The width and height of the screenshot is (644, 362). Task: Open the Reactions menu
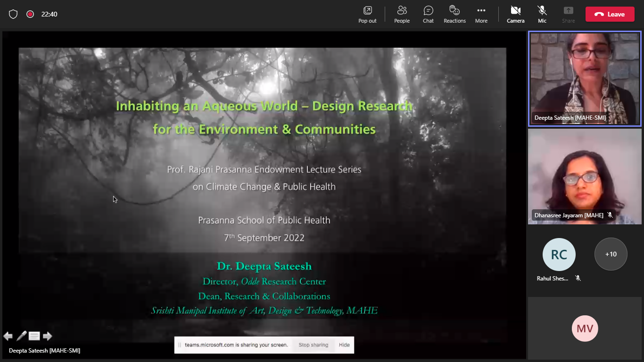point(454,14)
